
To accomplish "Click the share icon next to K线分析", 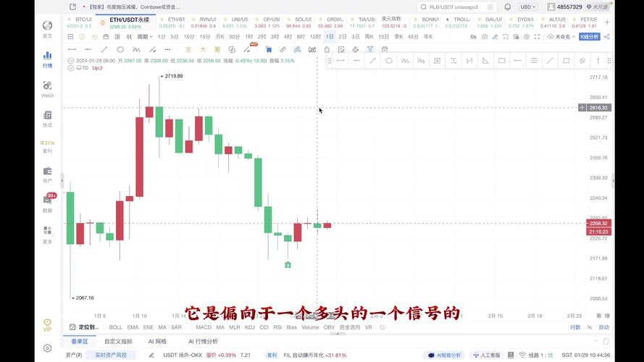I will (606, 36).
